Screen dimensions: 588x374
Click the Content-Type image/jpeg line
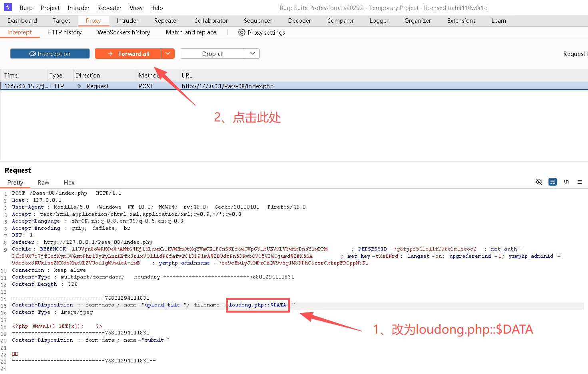(52, 312)
